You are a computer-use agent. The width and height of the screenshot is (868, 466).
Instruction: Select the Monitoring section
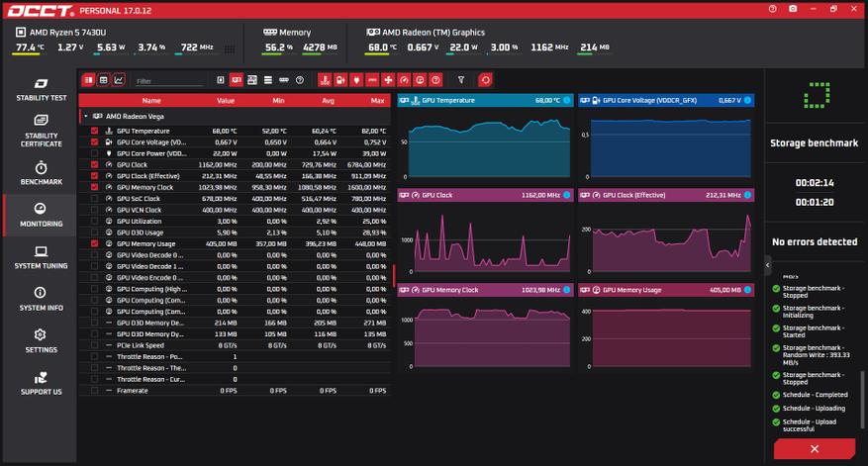pos(41,216)
